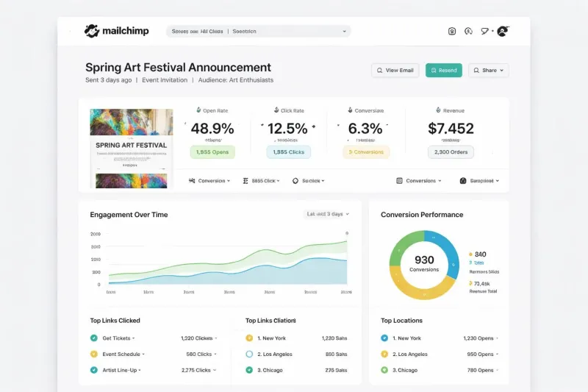The height and width of the screenshot is (392, 588).
Task: Click the 1,855 Opens badge
Action: (x=212, y=152)
